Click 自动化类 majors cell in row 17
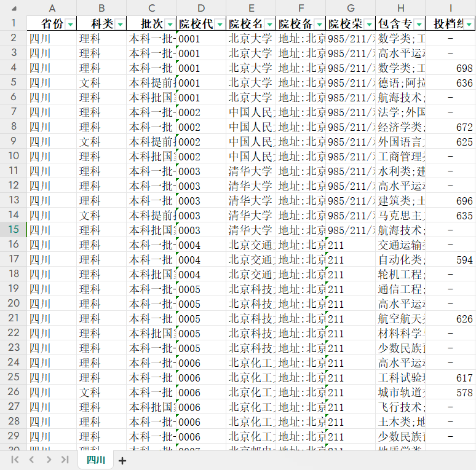 (400, 259)
